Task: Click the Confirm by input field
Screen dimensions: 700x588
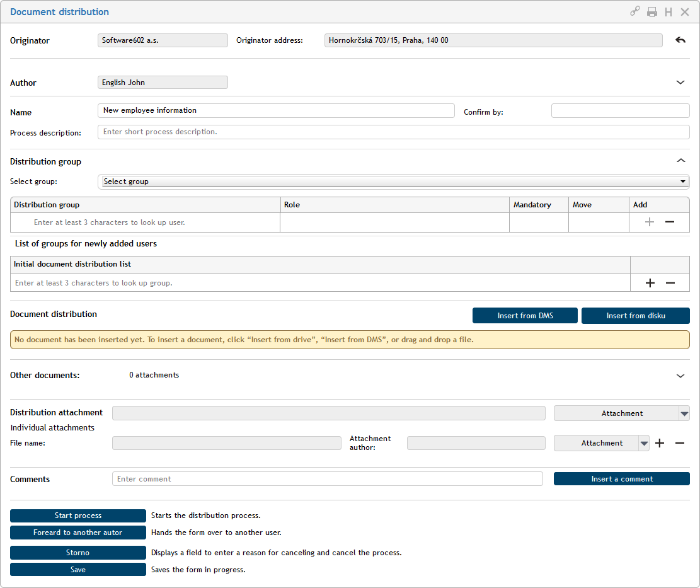Action: [620, 111]
